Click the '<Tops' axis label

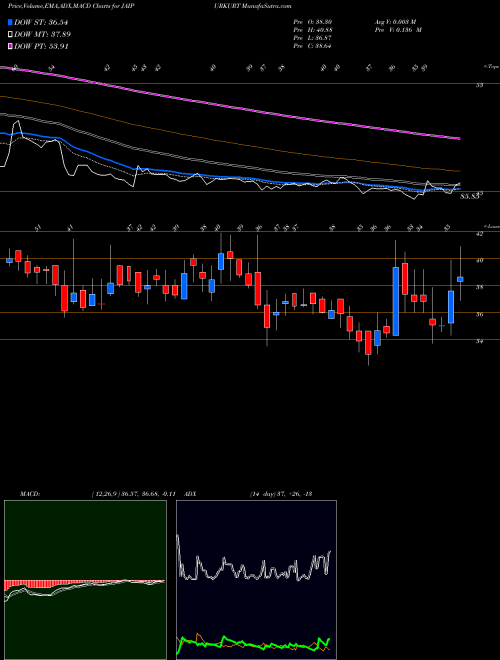coord(491,67)
